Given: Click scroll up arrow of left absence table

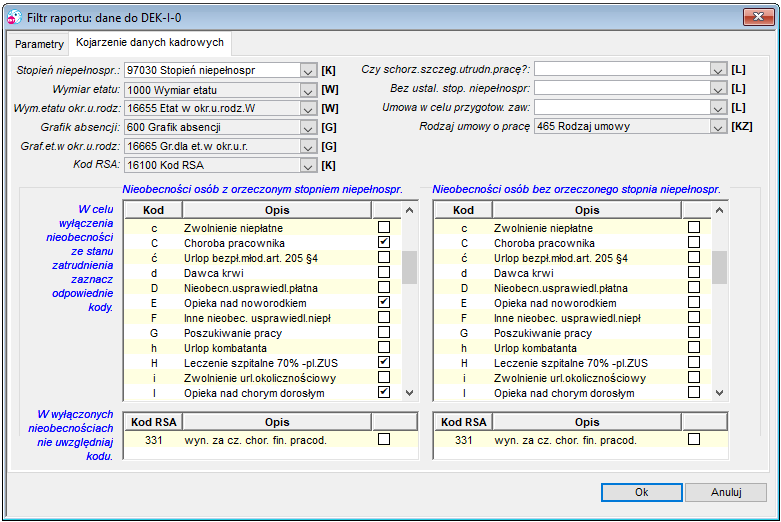Looking at the screenshot, I should coord(409,210).
